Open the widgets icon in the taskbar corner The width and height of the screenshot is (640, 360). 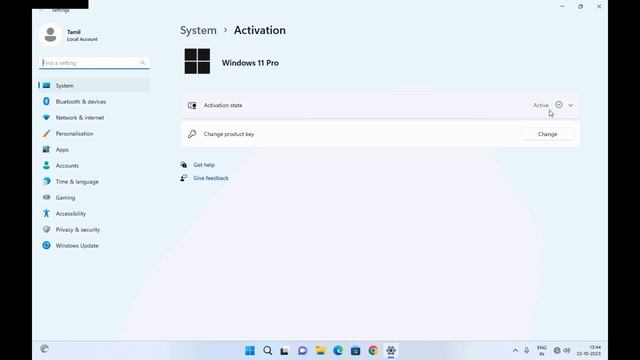tap(44, 349)
